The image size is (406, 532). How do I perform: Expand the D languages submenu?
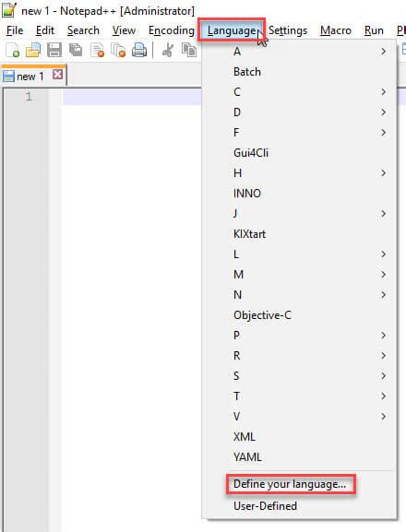click(x=299, y=112)
